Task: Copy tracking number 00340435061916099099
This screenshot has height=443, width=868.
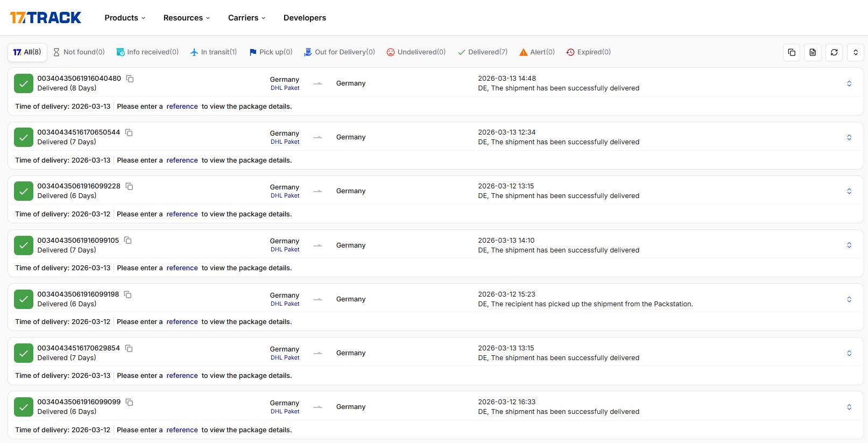Action: pyautogui.click(x=129, y=402)
